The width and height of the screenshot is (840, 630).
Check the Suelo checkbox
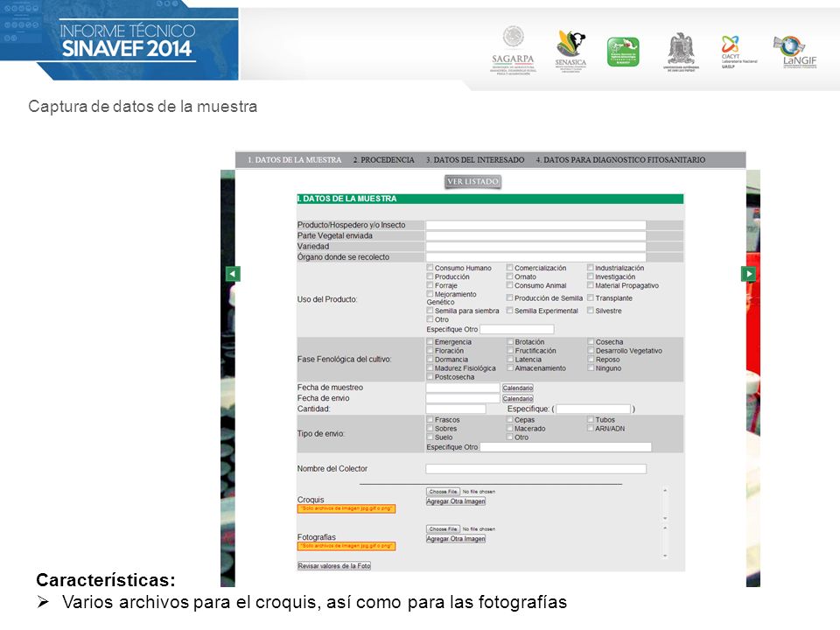(x=430, y=437)
